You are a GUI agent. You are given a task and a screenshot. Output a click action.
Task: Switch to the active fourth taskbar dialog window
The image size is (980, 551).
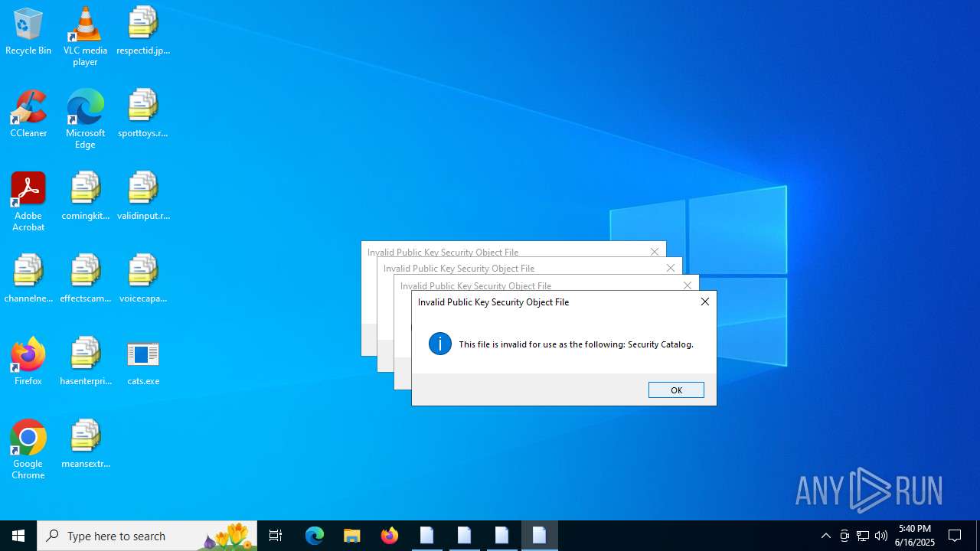tap(540, 536)
